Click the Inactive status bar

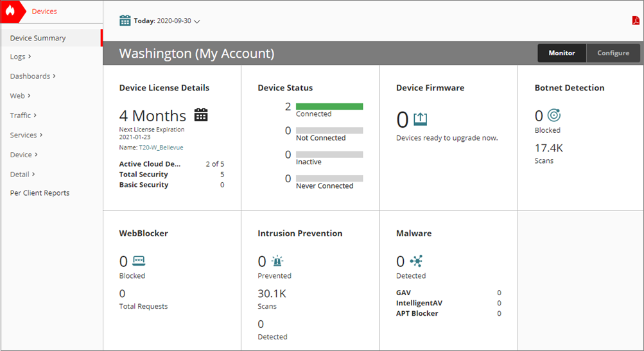pyautogui.click(x=329, y=155)
